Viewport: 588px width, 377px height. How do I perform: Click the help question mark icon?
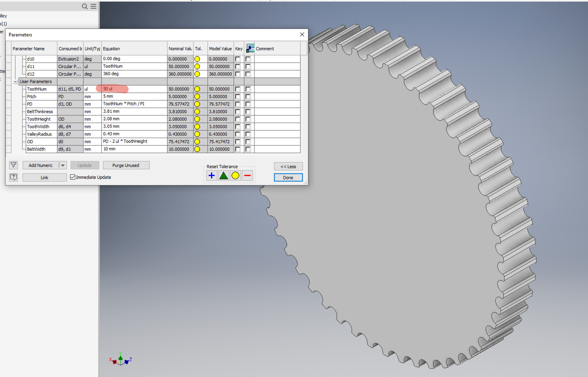13,177
